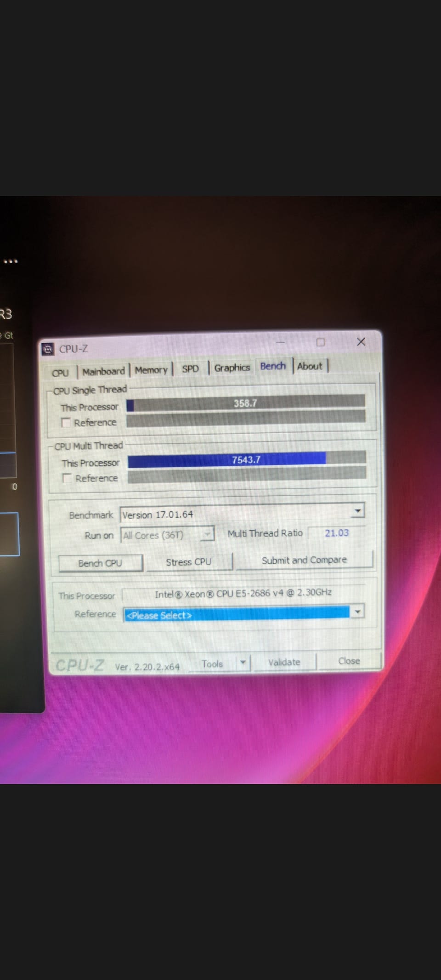Select the Bench tab
The image size is (441, 980).
point(273,366)
